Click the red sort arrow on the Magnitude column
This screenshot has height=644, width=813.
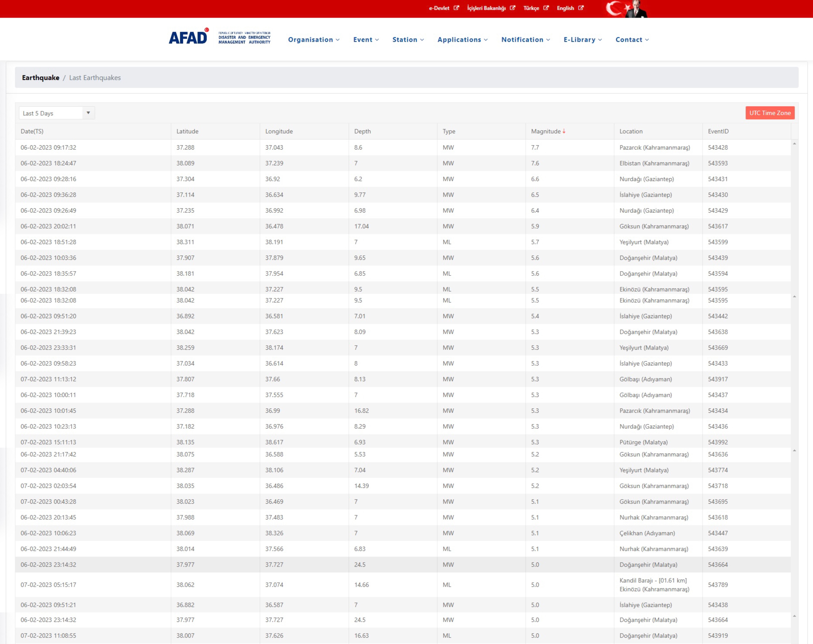pyautogui.click(x=564, y=131)
